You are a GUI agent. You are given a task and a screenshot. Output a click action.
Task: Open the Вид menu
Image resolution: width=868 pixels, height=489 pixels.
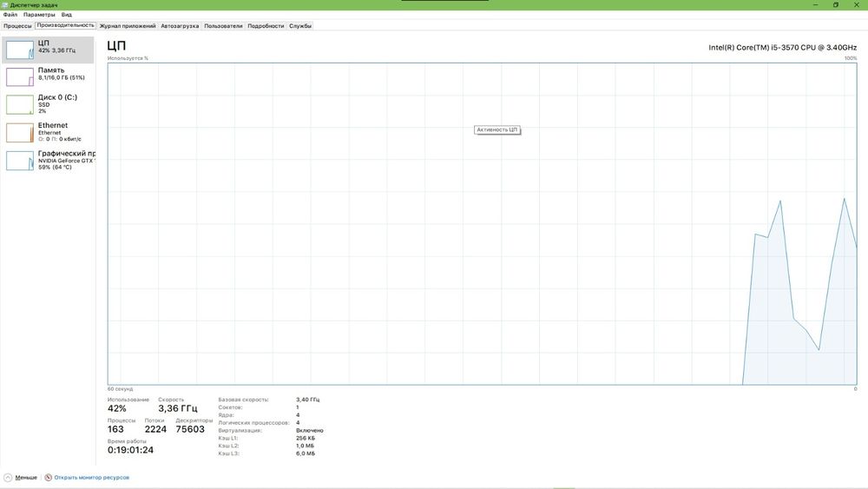67,15
